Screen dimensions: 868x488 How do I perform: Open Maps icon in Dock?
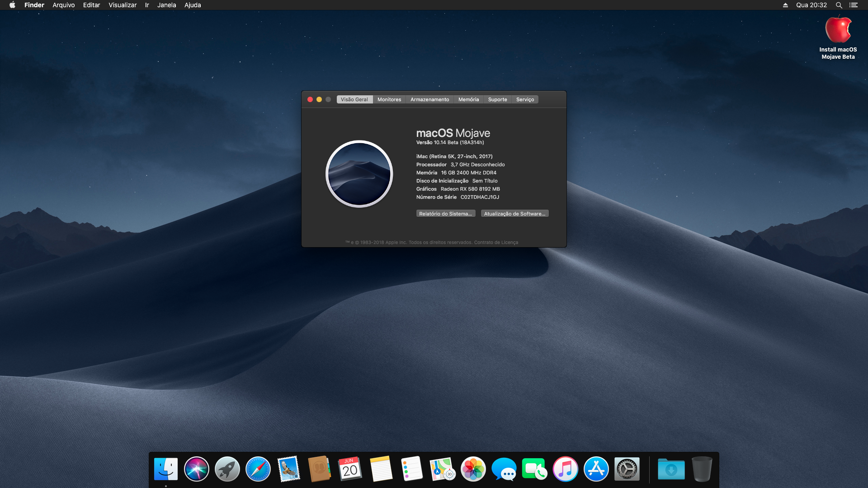[x=442, y=469]
